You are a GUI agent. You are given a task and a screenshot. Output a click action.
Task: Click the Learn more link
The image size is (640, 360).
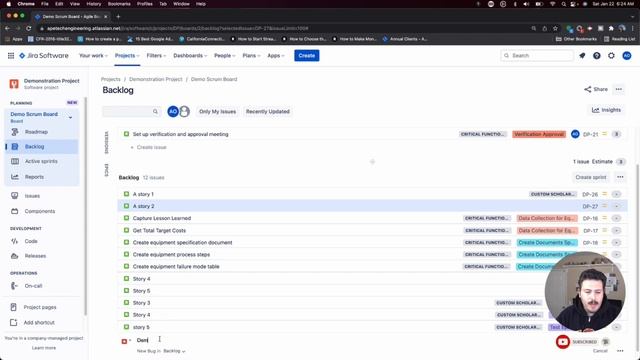[x=44, y=348]
